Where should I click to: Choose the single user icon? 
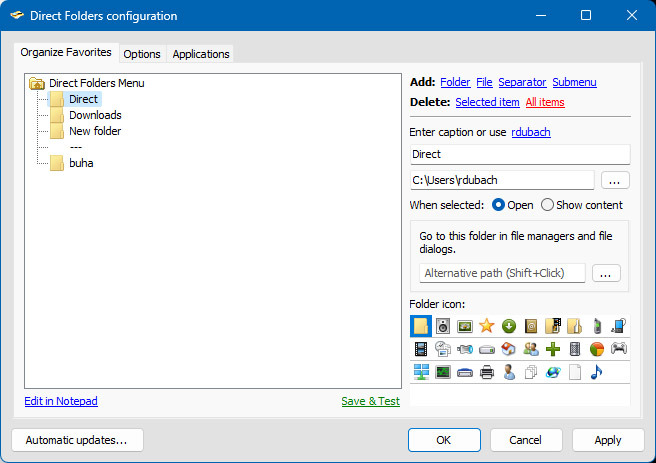click(509, 371)
